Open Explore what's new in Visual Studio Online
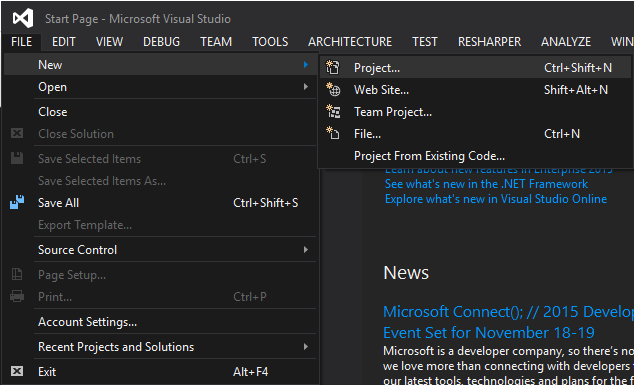Image resolution: width=634 pixels, height=385 pixels. [496, 199]
